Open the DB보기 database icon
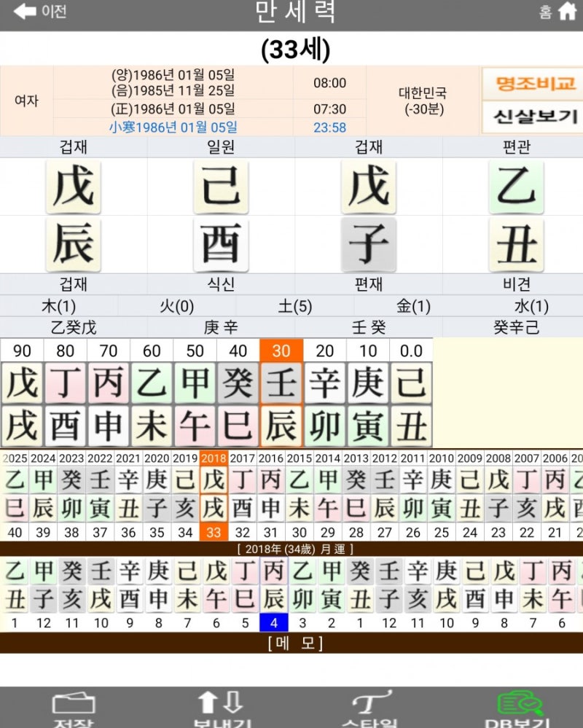 pos(519,703)
